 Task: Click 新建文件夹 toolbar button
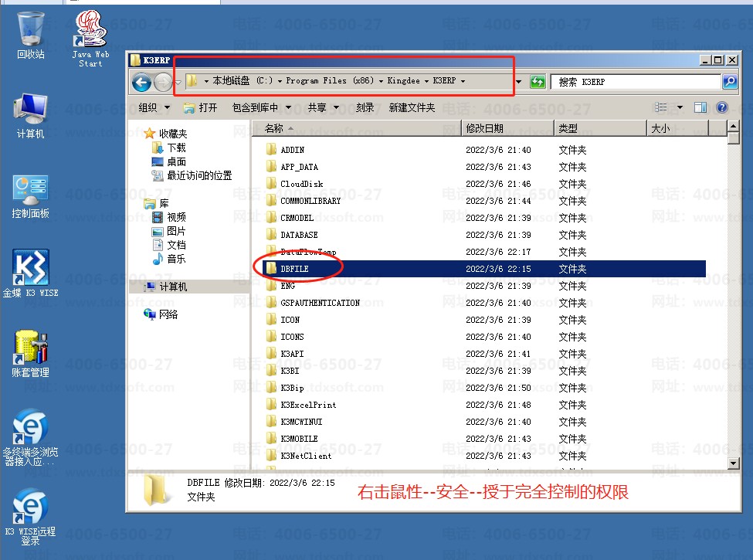pos(412,107)
